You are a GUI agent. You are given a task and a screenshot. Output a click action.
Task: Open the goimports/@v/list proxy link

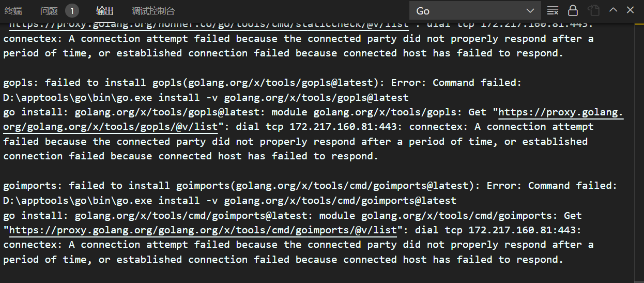(x=203, y=230)
